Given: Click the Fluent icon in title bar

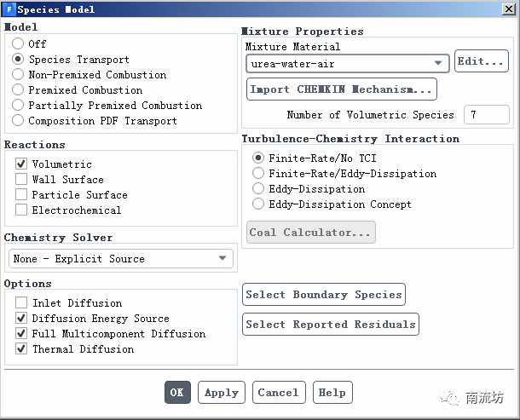Looking at the screenshot, I should (x=8, y=9).
